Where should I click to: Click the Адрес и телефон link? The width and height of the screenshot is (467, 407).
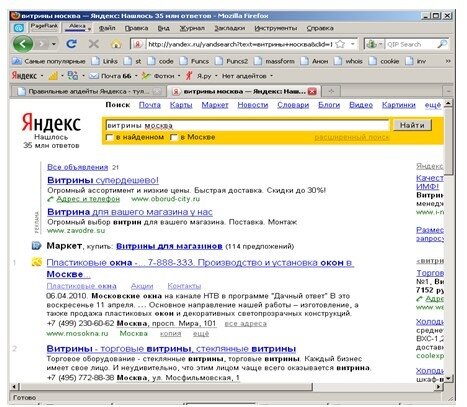pyautogui.click(x=88, y=199)
